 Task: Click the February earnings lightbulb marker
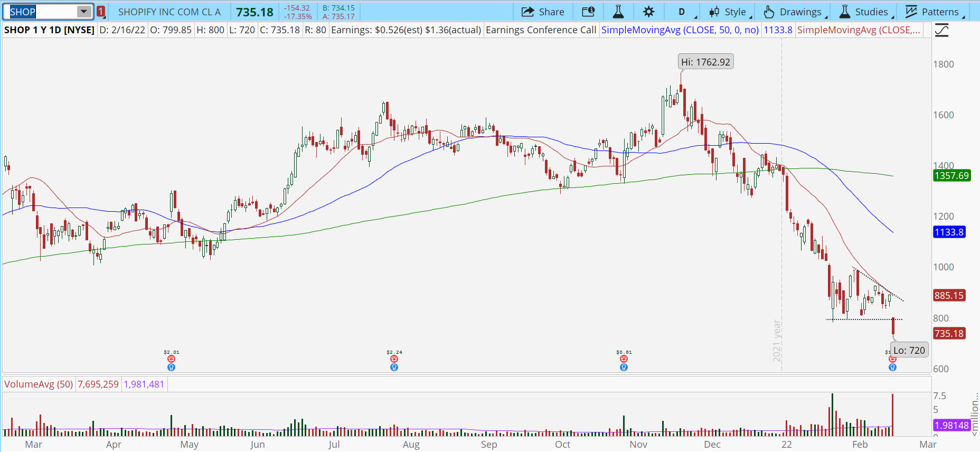click(892, 367)
